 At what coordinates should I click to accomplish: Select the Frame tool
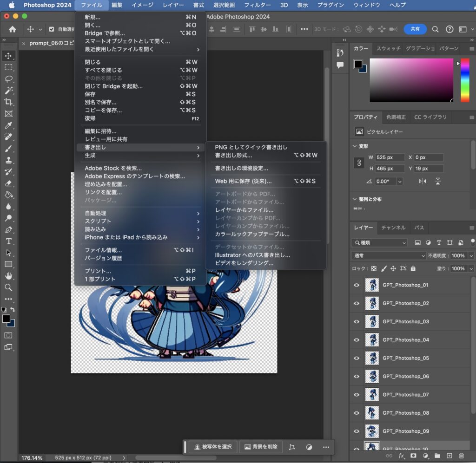(8, 114)
